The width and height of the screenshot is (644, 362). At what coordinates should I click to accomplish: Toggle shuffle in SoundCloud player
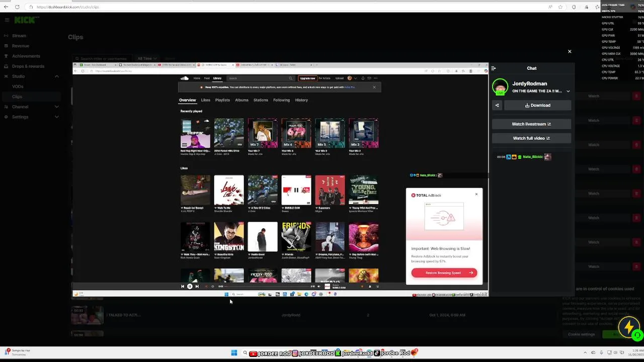pos(205,287)
